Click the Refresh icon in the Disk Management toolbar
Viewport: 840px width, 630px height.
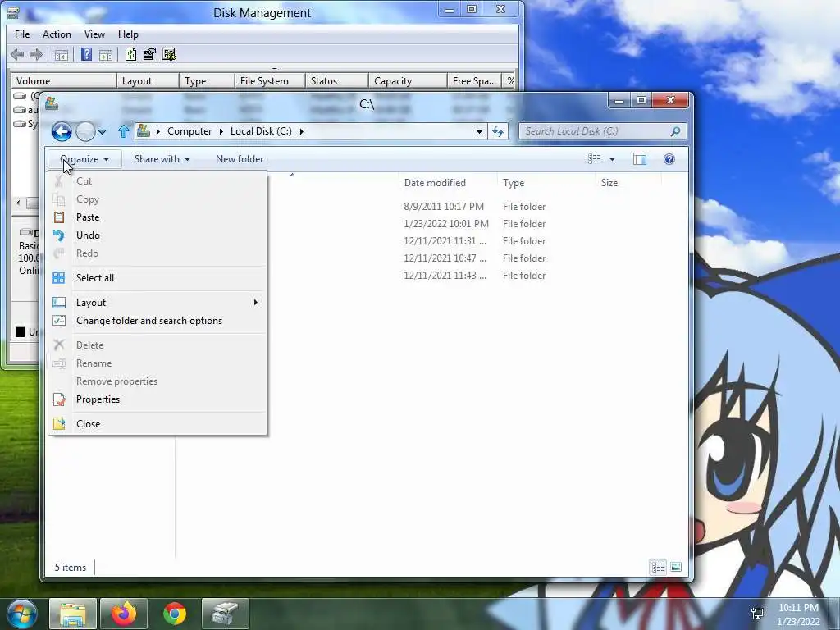pyautogui.click(x=130, y=54)
